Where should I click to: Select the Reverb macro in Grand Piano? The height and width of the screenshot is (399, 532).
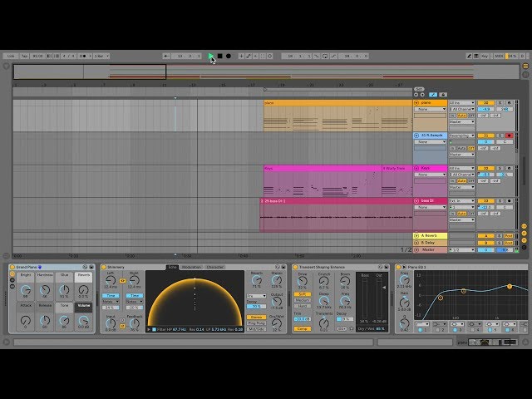(83, 278)
